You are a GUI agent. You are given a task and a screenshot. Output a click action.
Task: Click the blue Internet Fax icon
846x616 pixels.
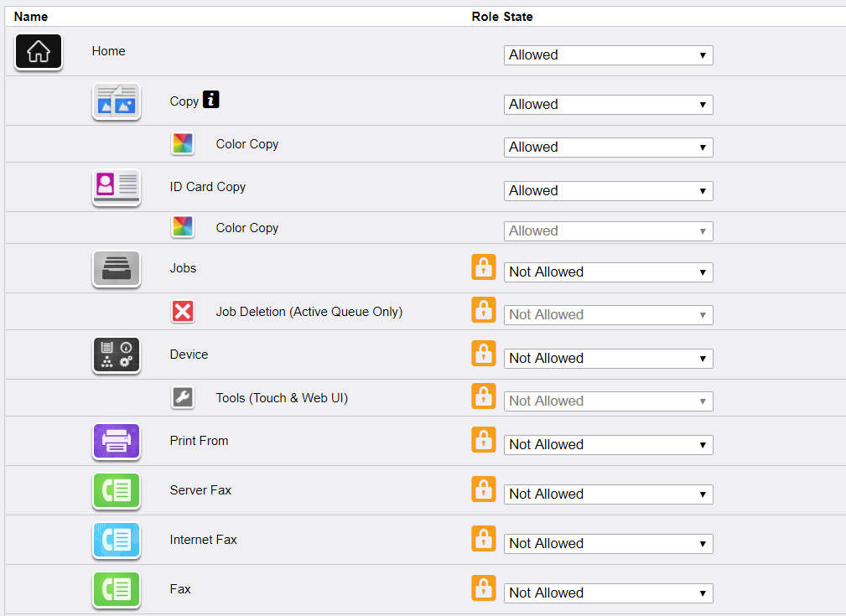coord(116,540)
